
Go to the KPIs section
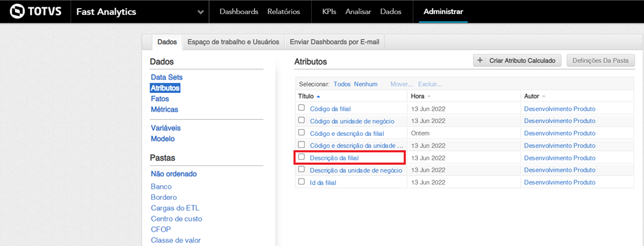[x=330, y=12]
